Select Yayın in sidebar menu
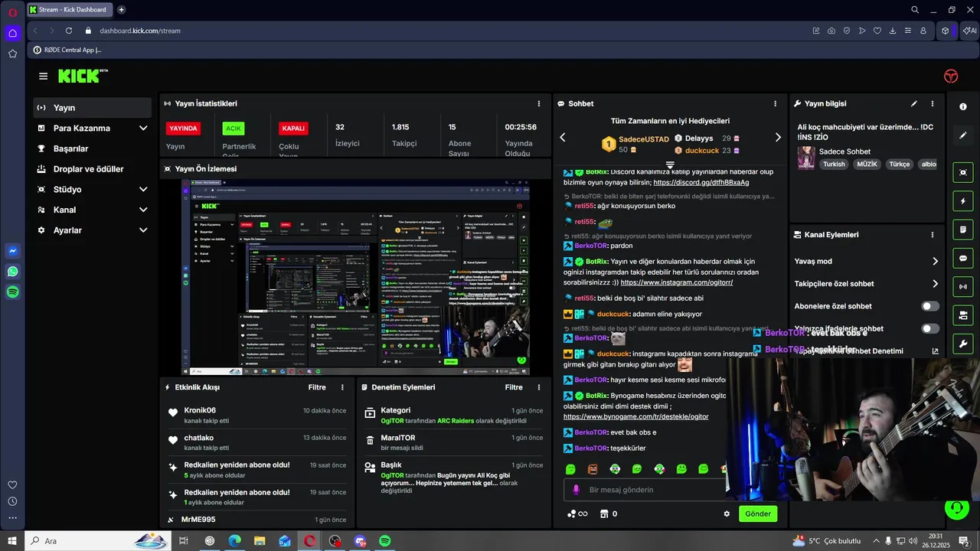The image size is (980, 551). tap(93, 108)
